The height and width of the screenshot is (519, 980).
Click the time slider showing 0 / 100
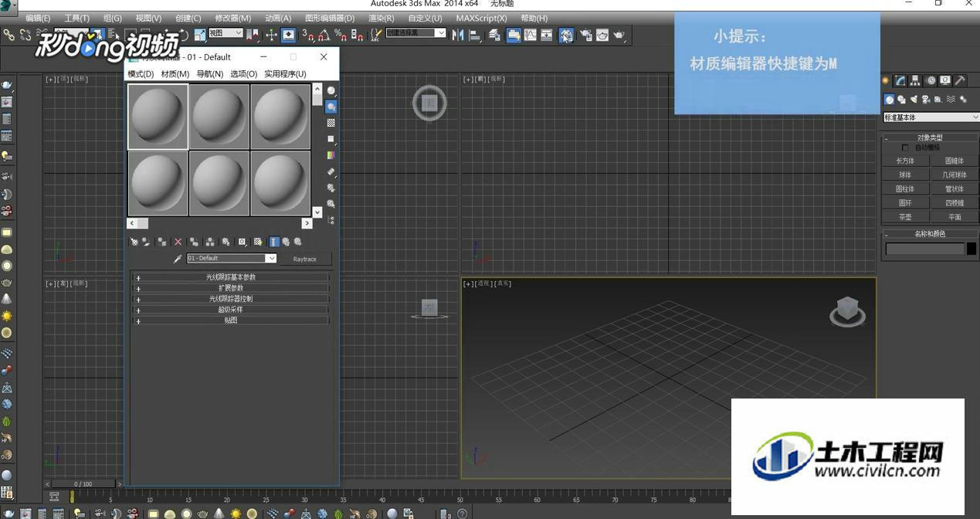tap(83, 484)
